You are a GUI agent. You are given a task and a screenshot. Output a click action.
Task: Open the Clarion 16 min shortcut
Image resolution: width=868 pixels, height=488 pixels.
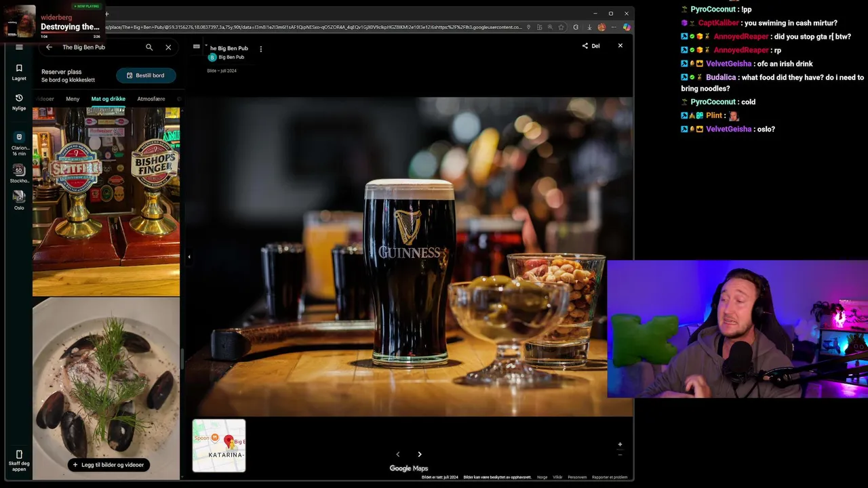[19, 143]
